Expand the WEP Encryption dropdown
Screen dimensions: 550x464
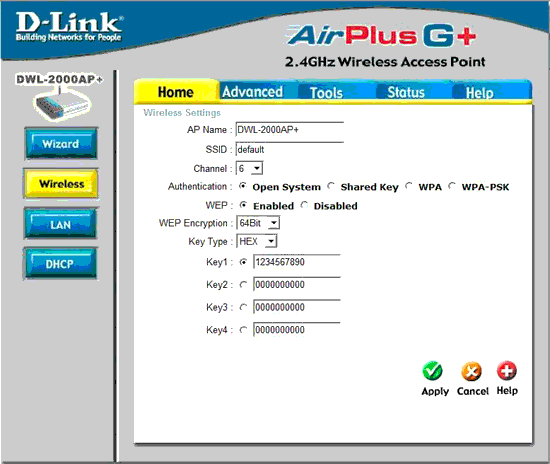(x=258, y=223)
